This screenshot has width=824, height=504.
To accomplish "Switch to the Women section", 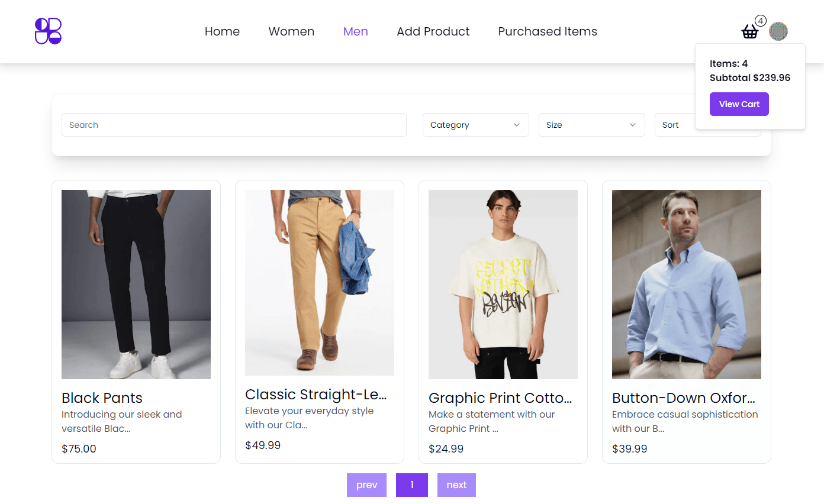I will point(291,31).
